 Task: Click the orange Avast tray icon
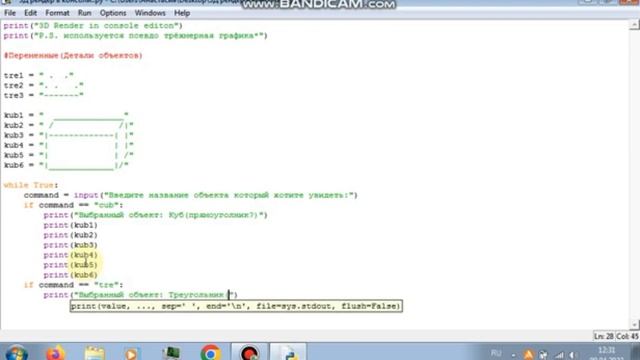(528, 355)
